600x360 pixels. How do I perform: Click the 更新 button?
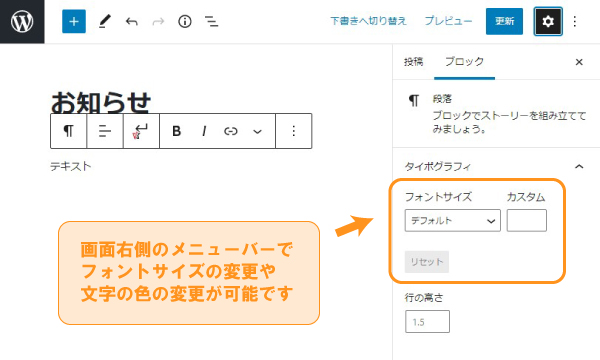point(504,21)
